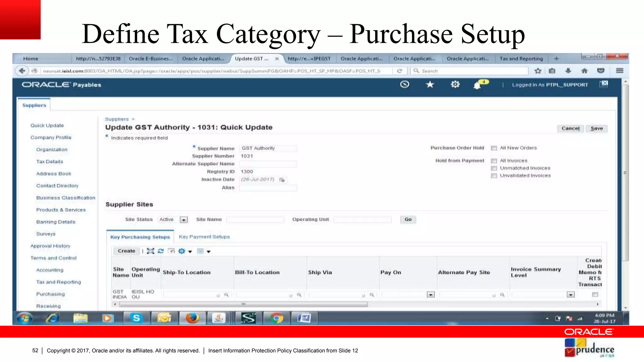Click the Site Name search field
The height and width of the screenshot is (362, 644).
(255, 219)
